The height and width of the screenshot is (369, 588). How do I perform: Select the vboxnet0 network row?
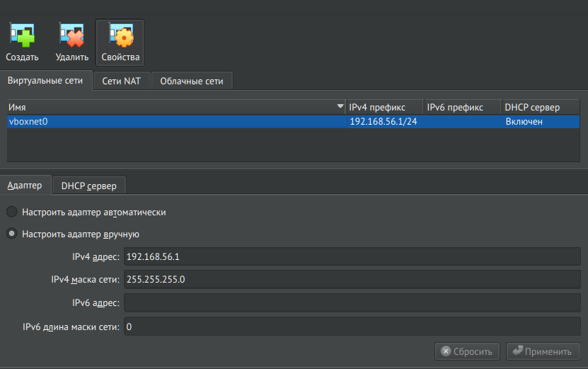tap(293, 122)
